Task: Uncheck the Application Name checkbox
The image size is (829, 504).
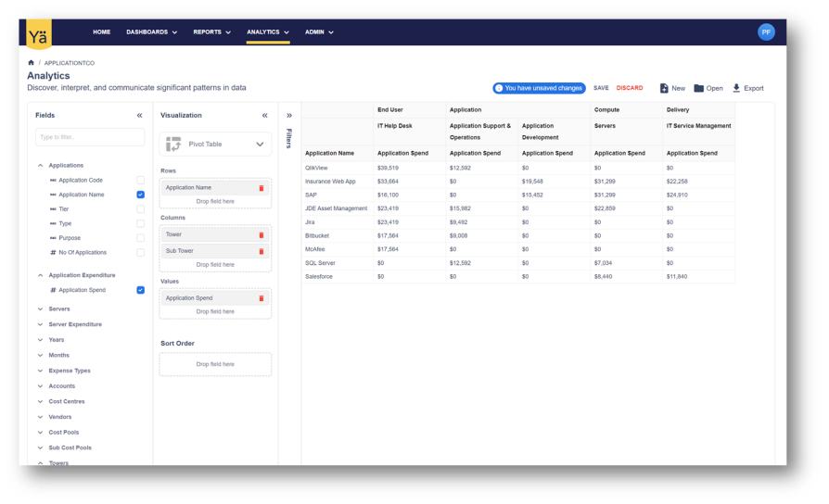Action: click(x=140, y=195)
